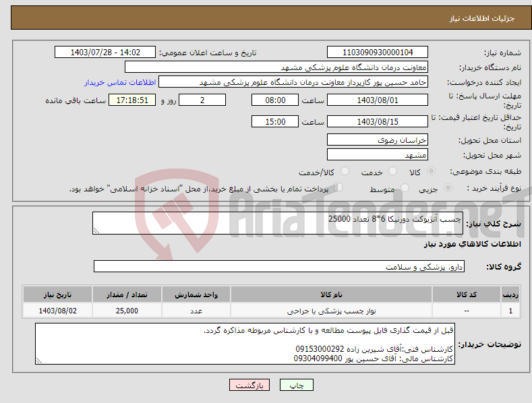
Task: Click the شماره نیاز field 1103090930000104
Action: pos(378,53)
